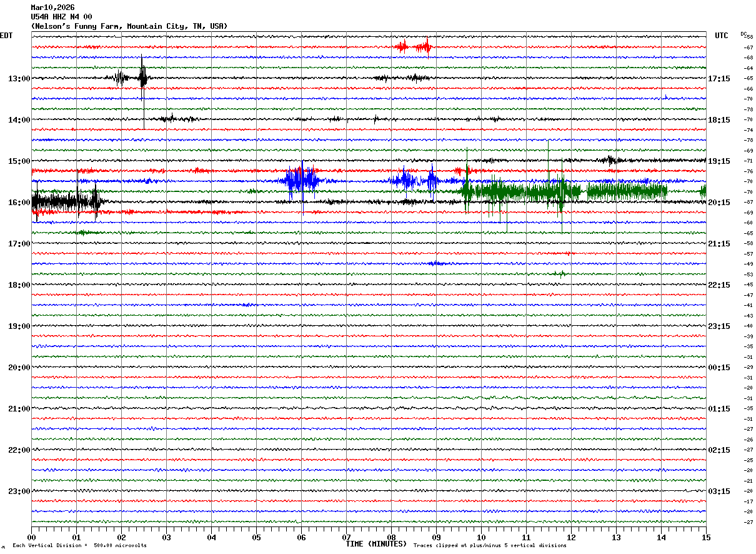Click the vertical division 500.00 microvolts note
The image size is (756, 554).
pyautogui.click(x=80, y=545)
